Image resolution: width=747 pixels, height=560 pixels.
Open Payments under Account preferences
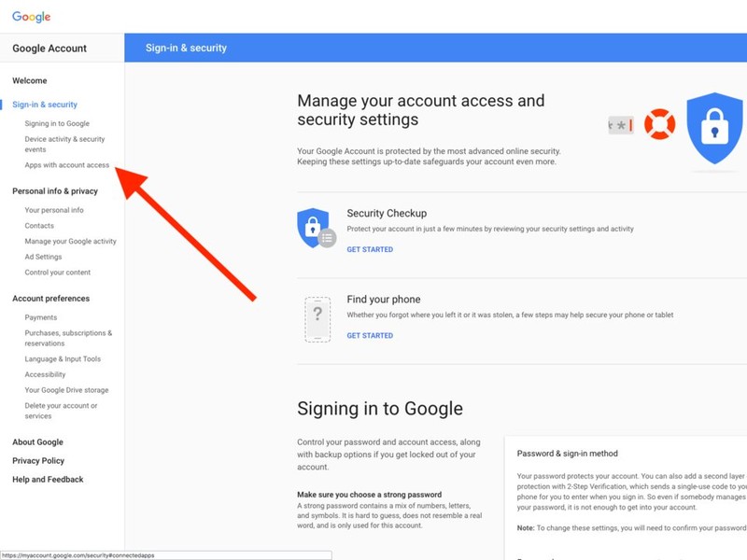pos(41,317)
